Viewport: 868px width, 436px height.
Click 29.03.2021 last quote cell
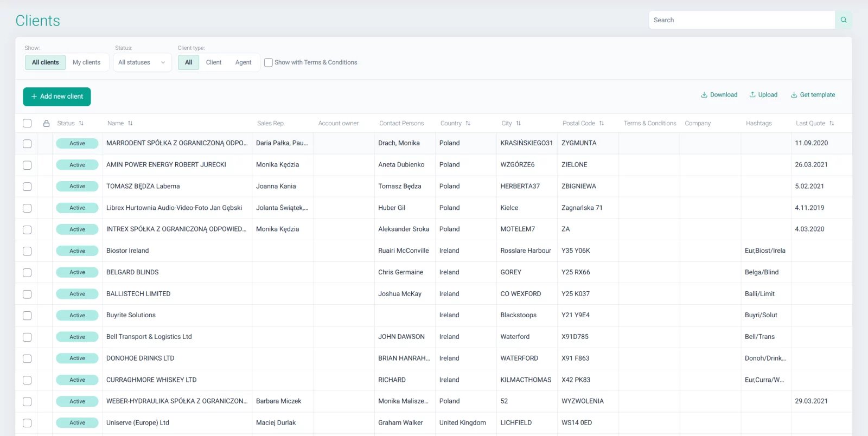click(821, 401)
